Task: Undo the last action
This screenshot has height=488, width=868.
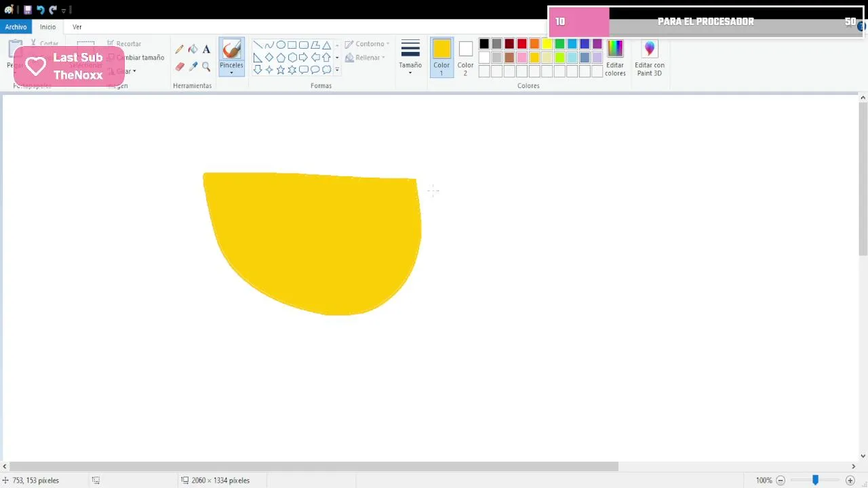Action: coord(40,10)
